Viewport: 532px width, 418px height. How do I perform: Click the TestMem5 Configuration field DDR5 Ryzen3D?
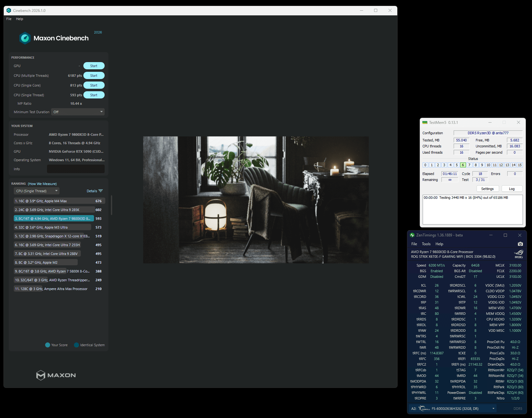(x=488, y=133)
